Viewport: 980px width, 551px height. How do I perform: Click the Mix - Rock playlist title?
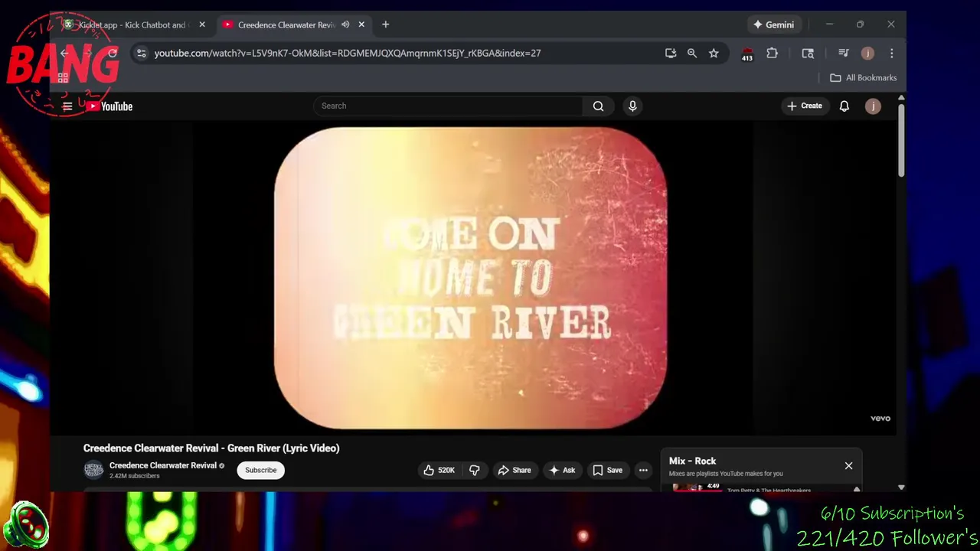tap(693, 461)
